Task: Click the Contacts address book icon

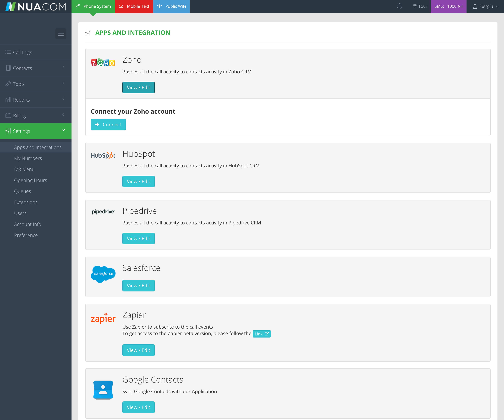Action: tap(8, 68)
